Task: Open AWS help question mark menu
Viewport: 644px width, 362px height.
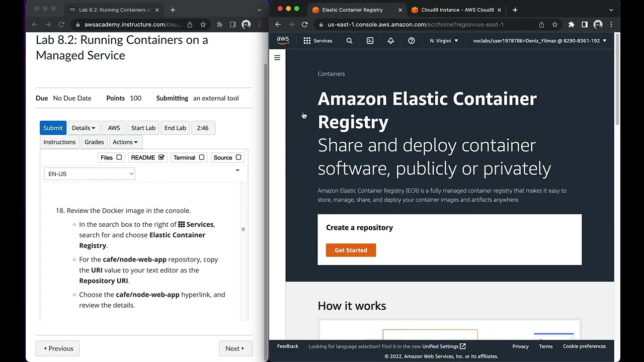Action: coord(411,41)
